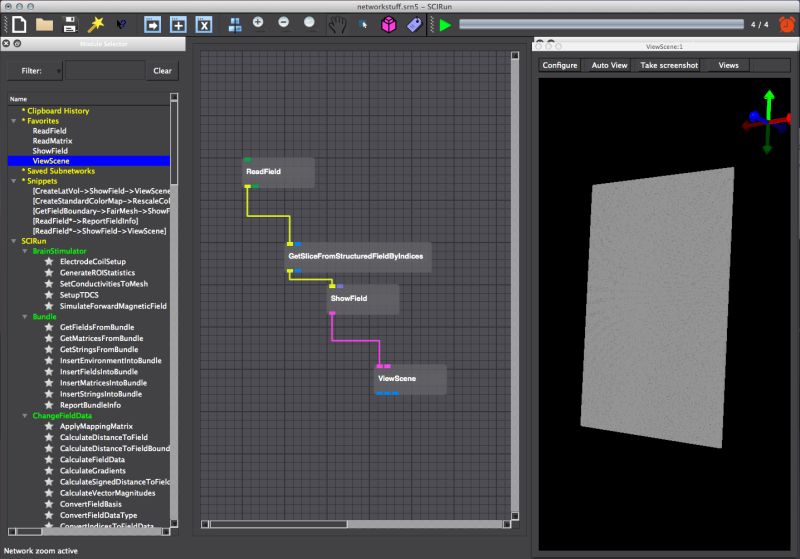The height and width of the screenshot is (559, 800).
Task: Click the orange alarm clock icon
Action: coord(787,24)
